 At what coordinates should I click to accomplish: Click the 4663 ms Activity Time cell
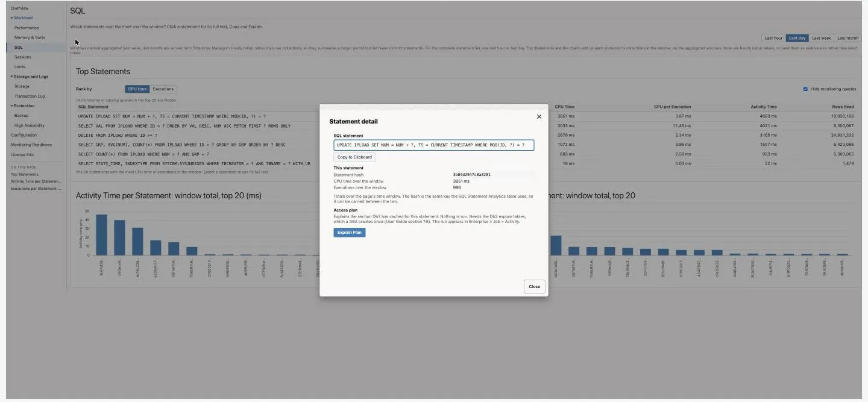(x=768, y=116)
